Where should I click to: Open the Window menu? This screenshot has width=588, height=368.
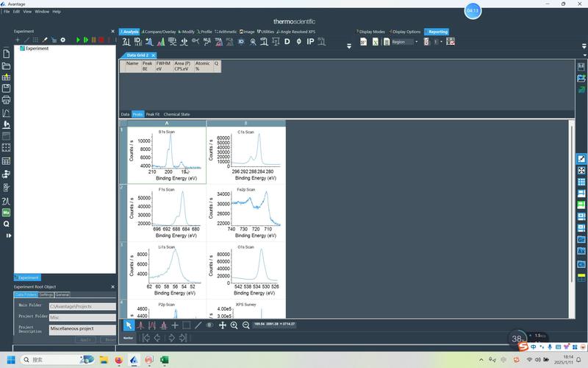click(x=42, y=12)
